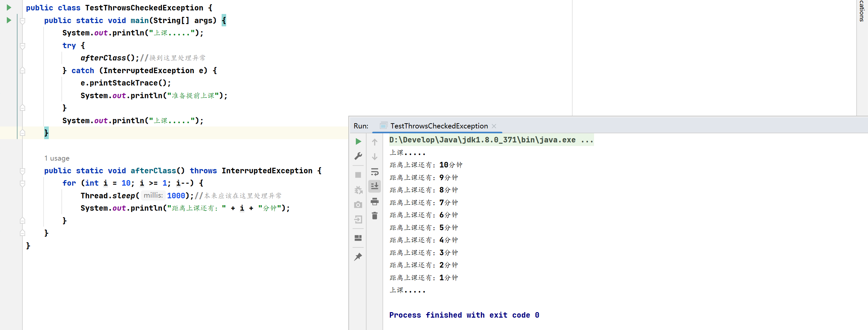Collapse the afterClass method fold marker
868x330 pixels.
coord(22,171)
